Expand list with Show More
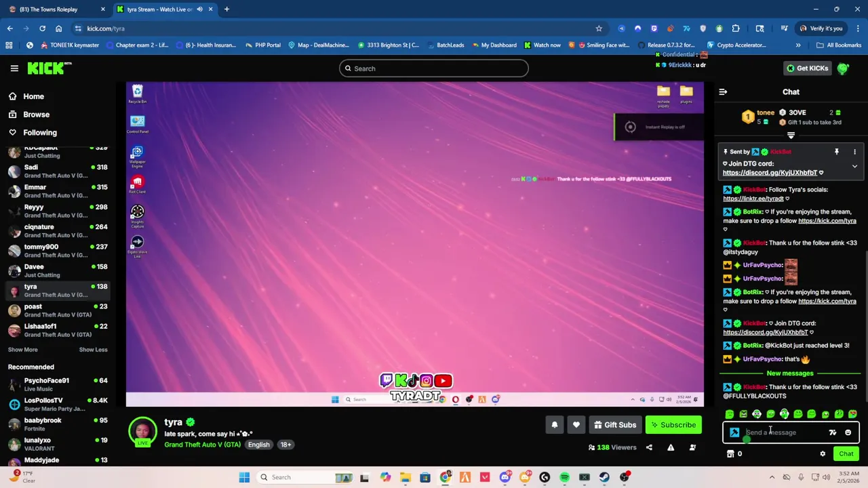Screen dimensions: 868x488 click(x=22, y=350)
